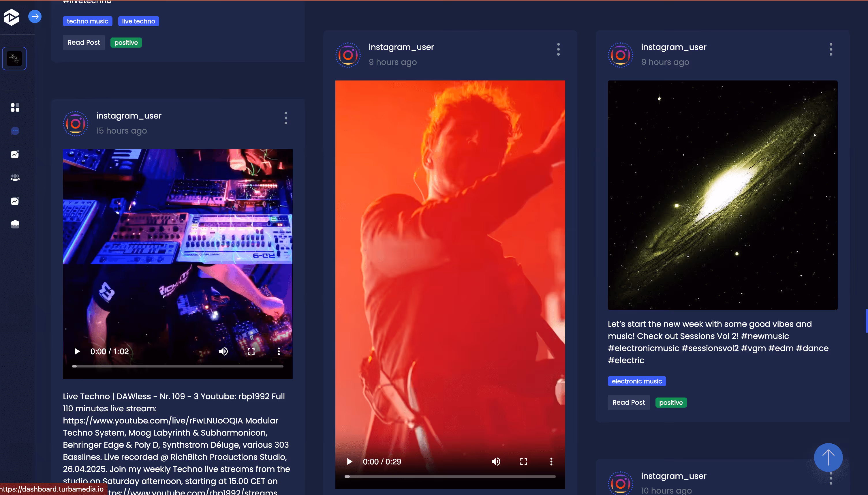Click the page scrollbar thumb at right edge
The image size is (868, 495).
(867, 321)
